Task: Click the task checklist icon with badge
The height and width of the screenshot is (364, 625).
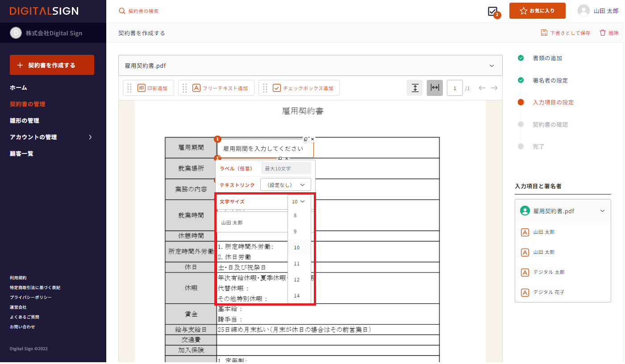Action: point(493,12)
